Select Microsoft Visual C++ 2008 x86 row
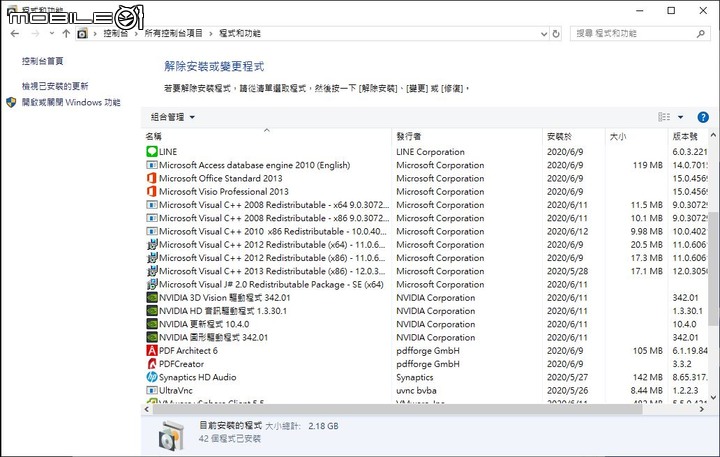This screenshot has height=457, width=720. point(425,218)
